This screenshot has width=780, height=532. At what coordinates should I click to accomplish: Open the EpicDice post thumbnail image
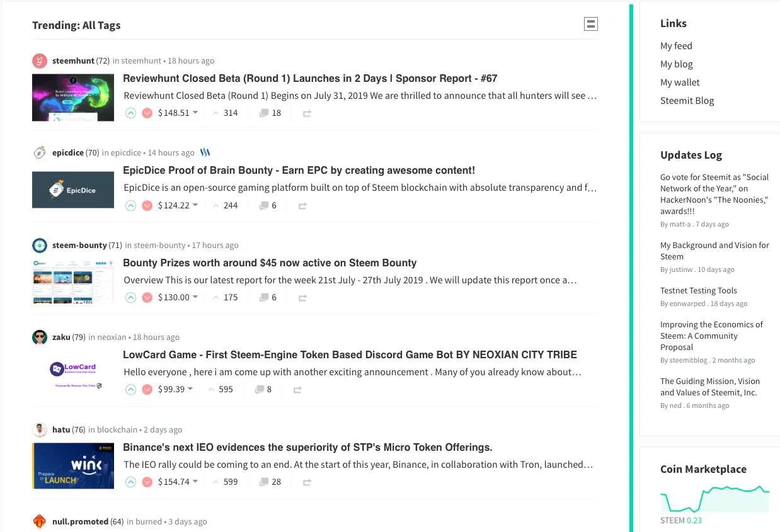(x=73, y=190)
